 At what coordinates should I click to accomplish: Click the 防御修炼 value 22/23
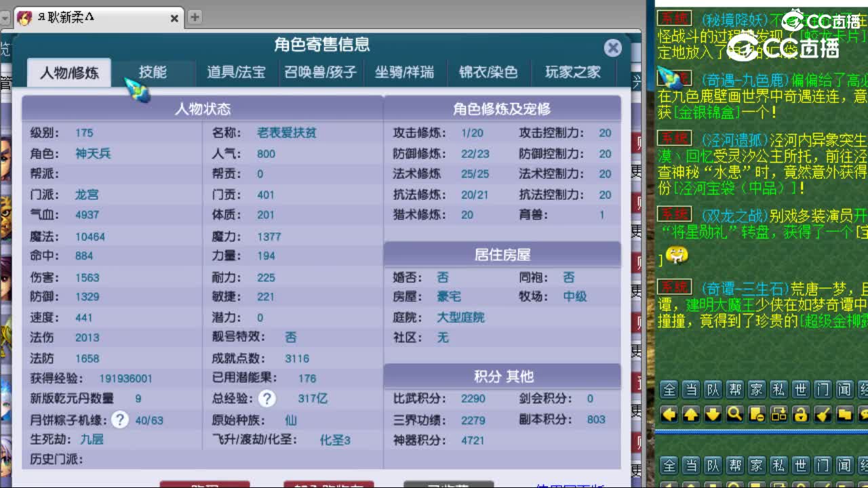pyautogui.click(x=475, y=154)
